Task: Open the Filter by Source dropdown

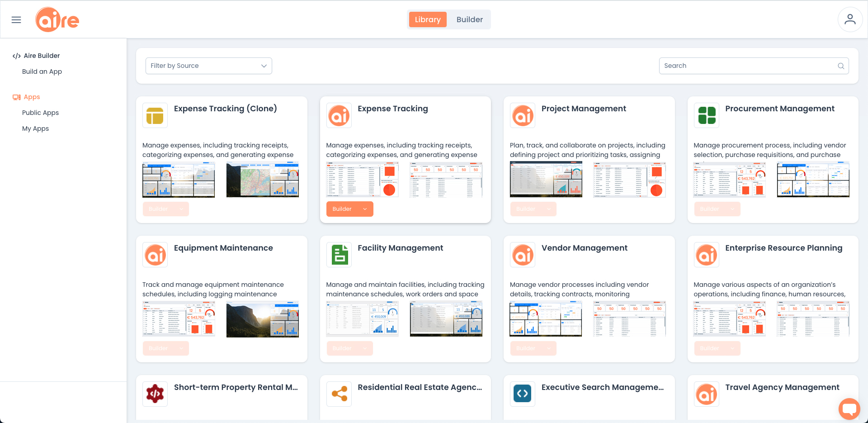Action: click(x=208, y=66)
